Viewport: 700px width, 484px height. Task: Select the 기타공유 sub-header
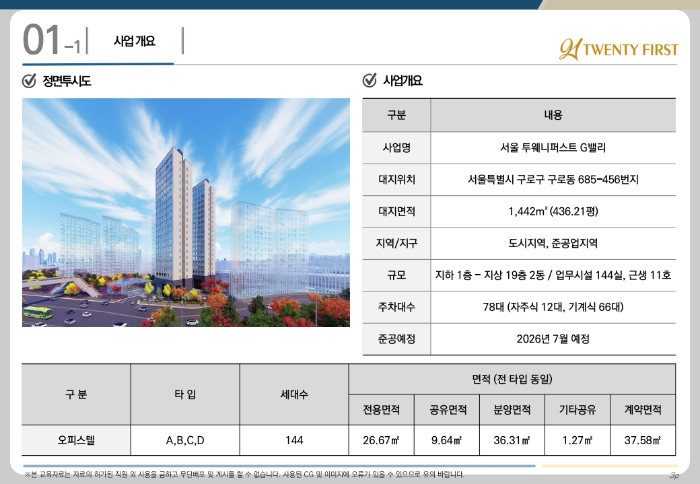pos(578,410)
